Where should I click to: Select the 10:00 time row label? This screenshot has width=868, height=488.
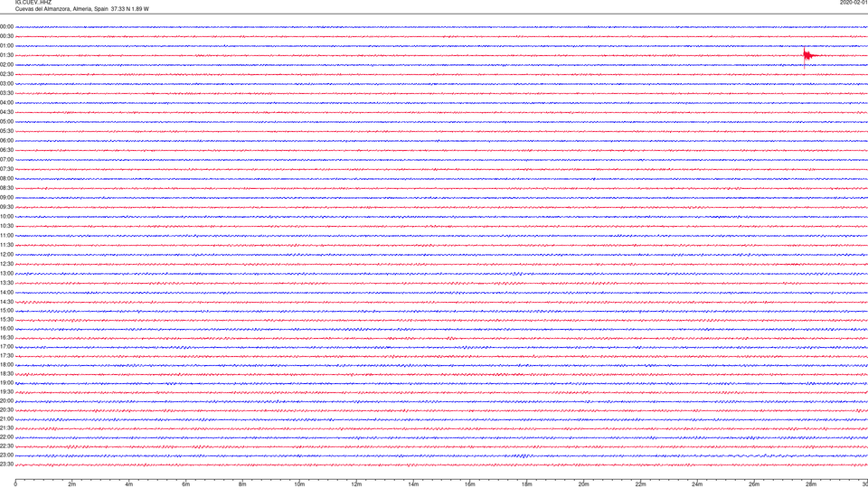[x=6, y=217]
